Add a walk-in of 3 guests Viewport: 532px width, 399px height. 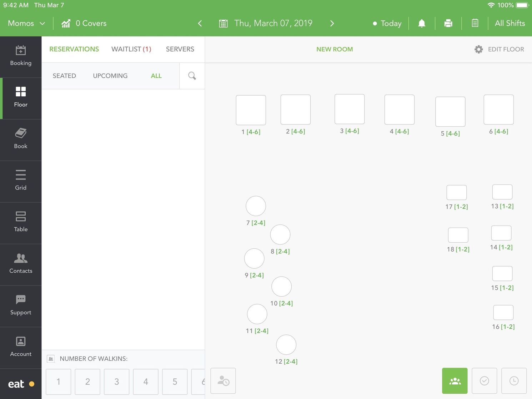pyautogui.click(x=117, y=382)
